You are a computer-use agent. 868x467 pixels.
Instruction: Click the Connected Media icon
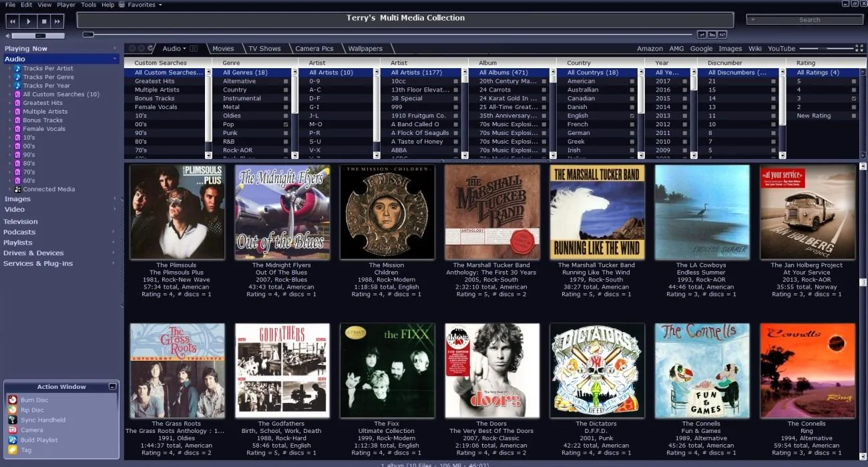click(19, 189)
